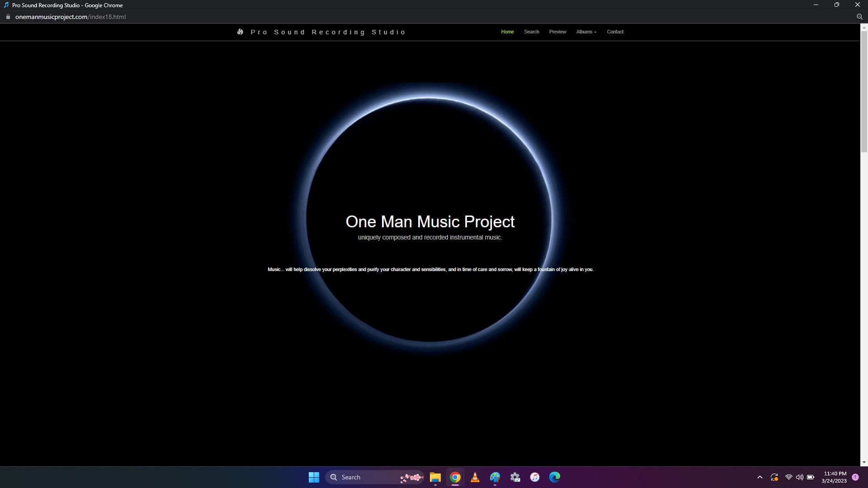This screenshot has height=488, width=868.
Task: Open the volume control in the system tray
Action: tap(799, 477)
